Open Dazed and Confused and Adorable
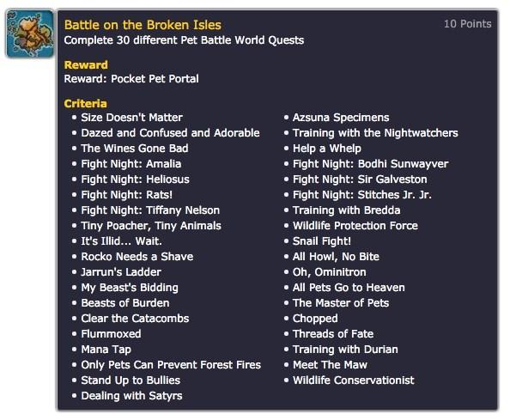 point(170,133)
